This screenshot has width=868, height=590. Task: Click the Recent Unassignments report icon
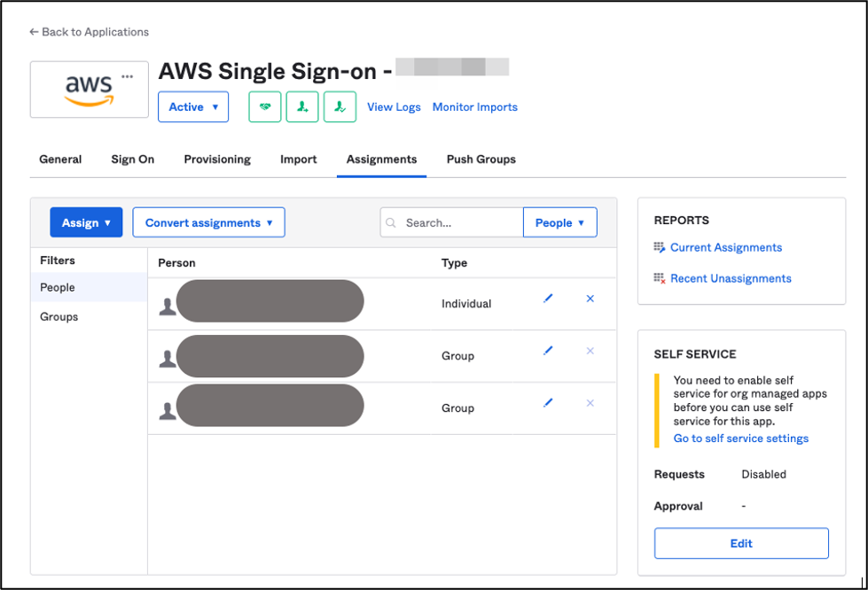pos(658,278)
